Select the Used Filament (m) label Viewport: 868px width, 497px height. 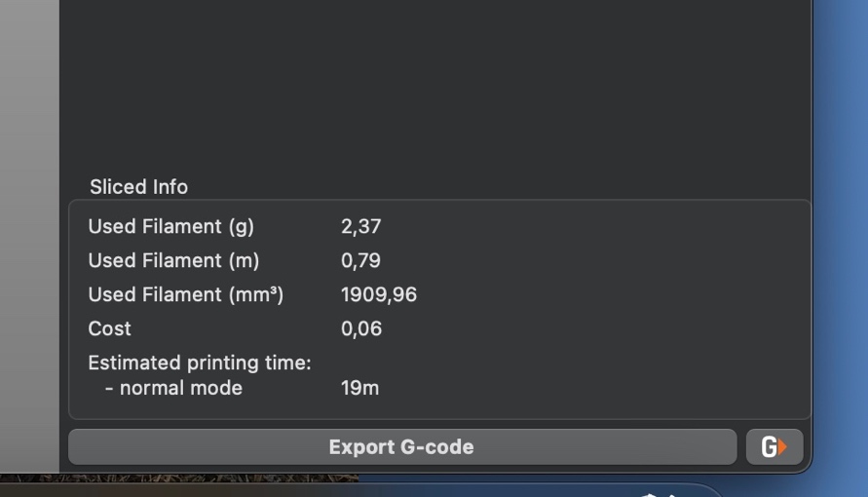pyautogui.click(x=173, y=260)
